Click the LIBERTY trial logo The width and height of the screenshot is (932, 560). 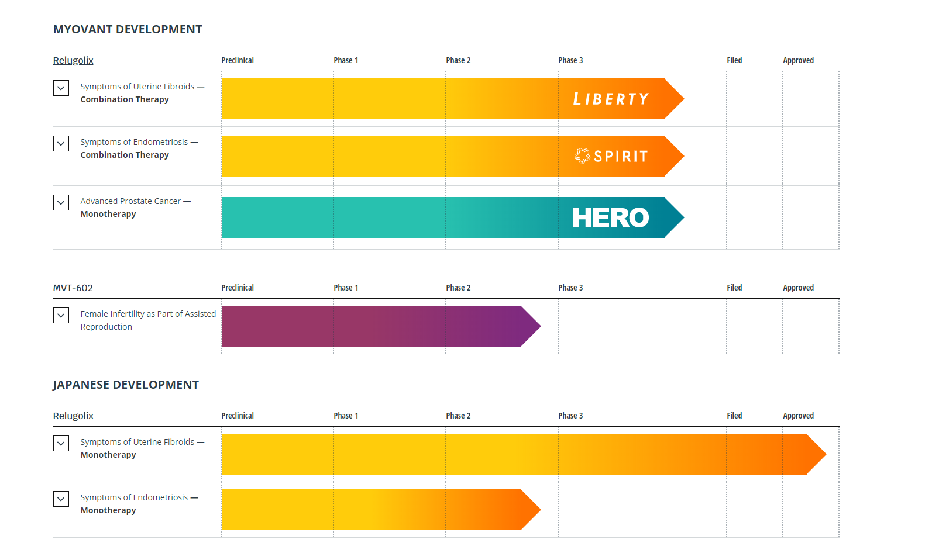611,99
